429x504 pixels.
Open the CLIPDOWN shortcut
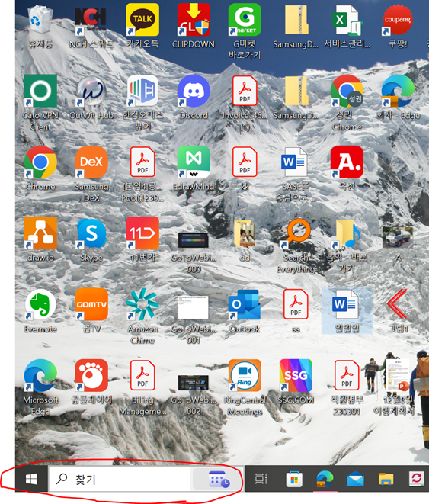(x=194, y=20)
